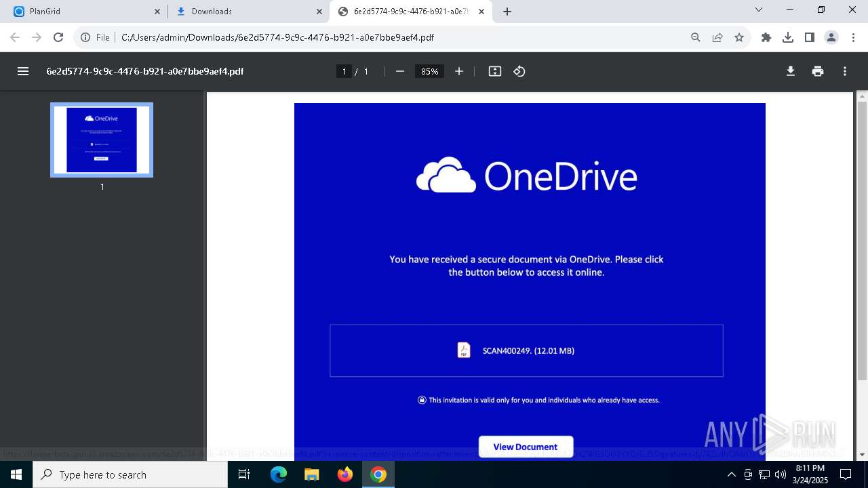Rotate the document counterclockwise
The width and height of the screenshot is (868, 488).
point(519,71)
